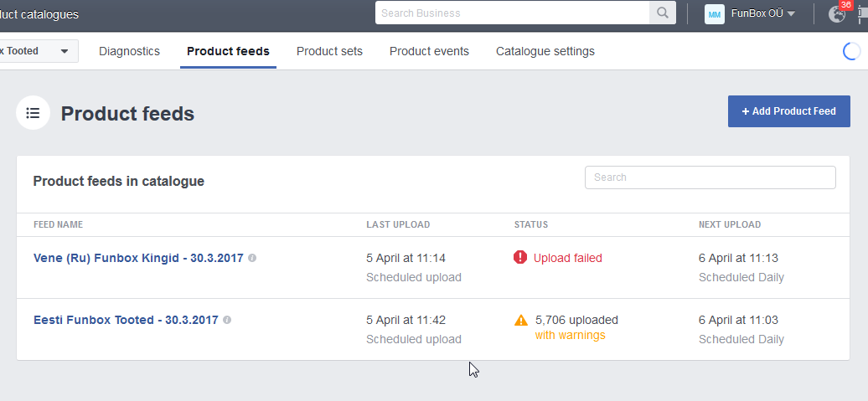
Task: Click info icon beside Vene Funbox Kingid feed
Action: (x=252, y=258)
